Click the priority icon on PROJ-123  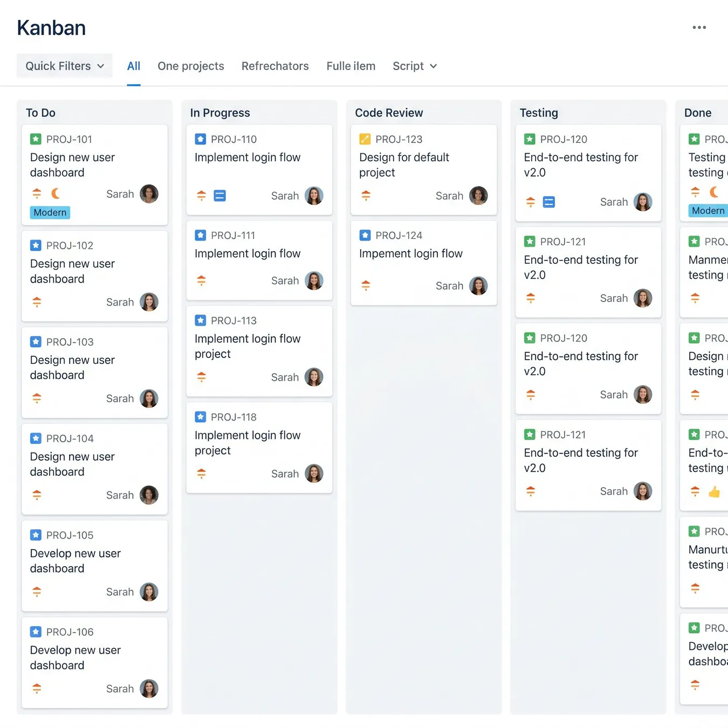tap(366, 195)
